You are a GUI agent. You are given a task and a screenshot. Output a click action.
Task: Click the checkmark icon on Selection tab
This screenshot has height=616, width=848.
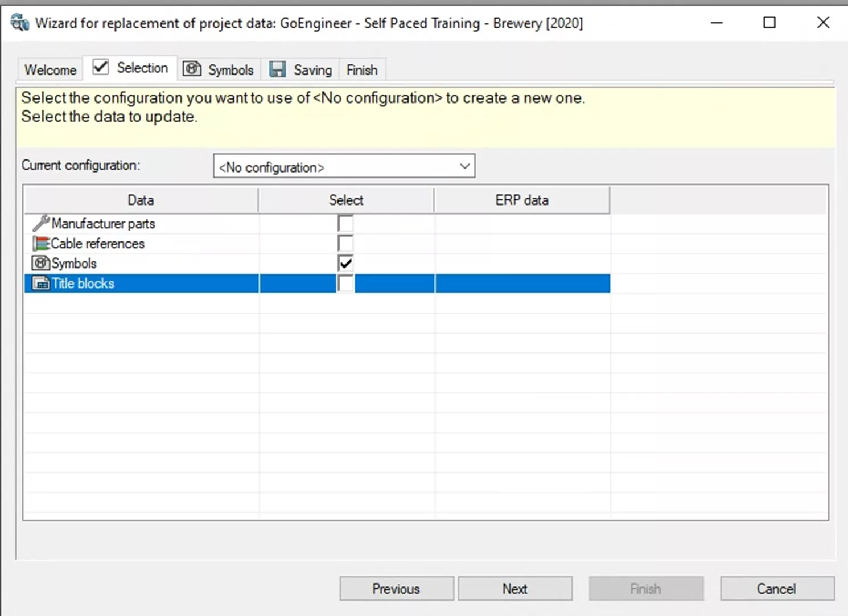click(x=101, y=68)
